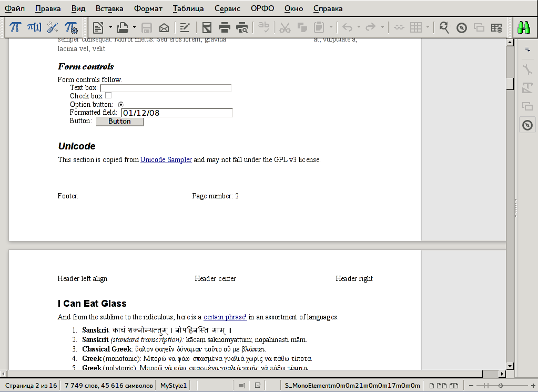This screenshot has height=392, width=538.
Task: Open the Справка menu
Action: click(x=328, y=8)
